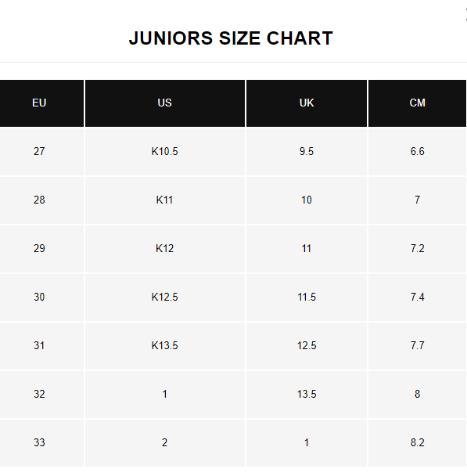Image resolution: width=467 pixels, height=476 pixels.
Task: Click the partially visible close icon at top-right
Action: click(465, 14)
